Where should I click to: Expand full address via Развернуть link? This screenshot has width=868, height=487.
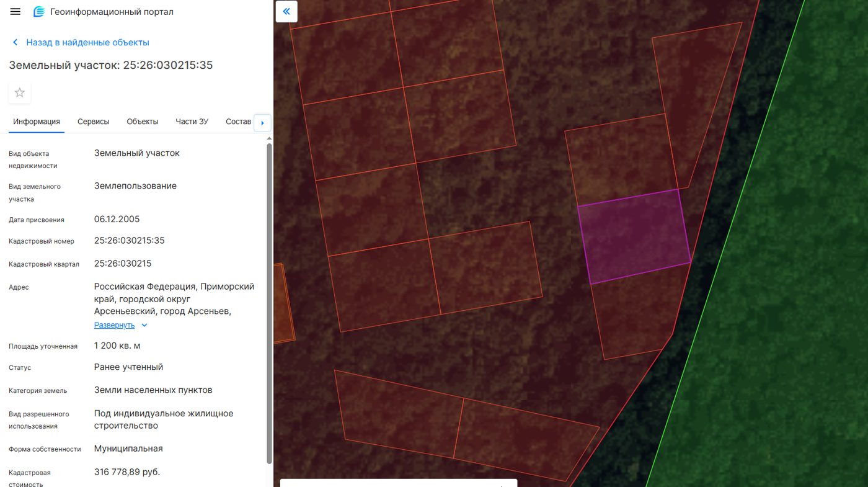(x=114, y=325)
